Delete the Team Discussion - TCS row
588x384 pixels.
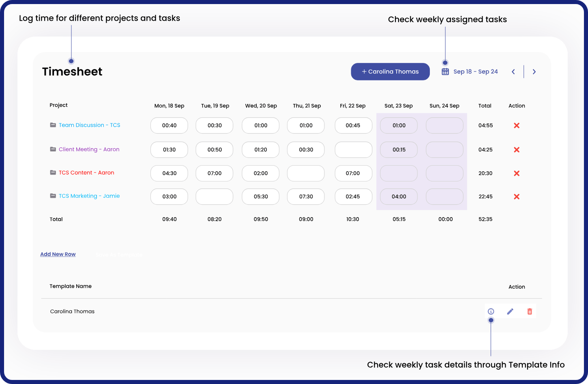(517, 125)
